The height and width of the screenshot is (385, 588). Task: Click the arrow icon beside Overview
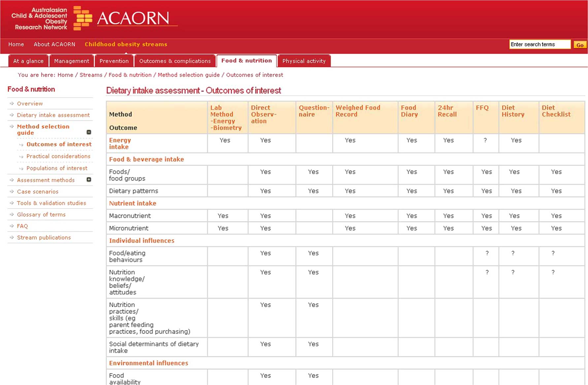pos(12,103)
